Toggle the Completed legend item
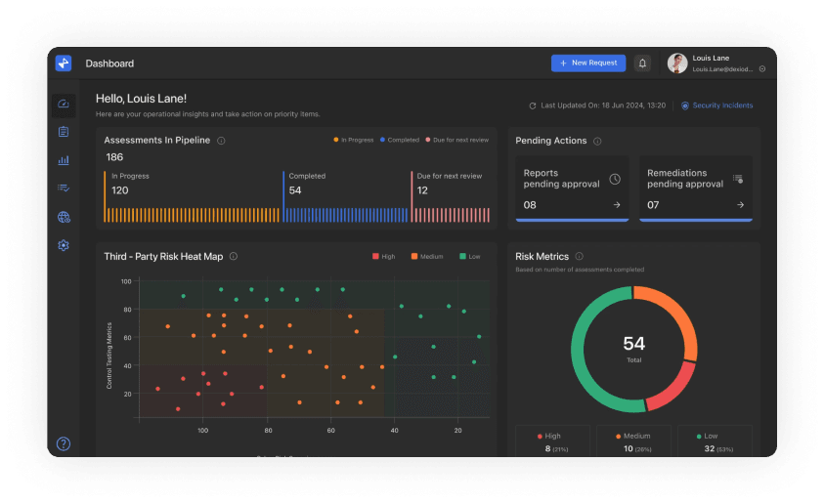This screenshot has height=504, width=824. pyautogui.click(x=400, y=140)
